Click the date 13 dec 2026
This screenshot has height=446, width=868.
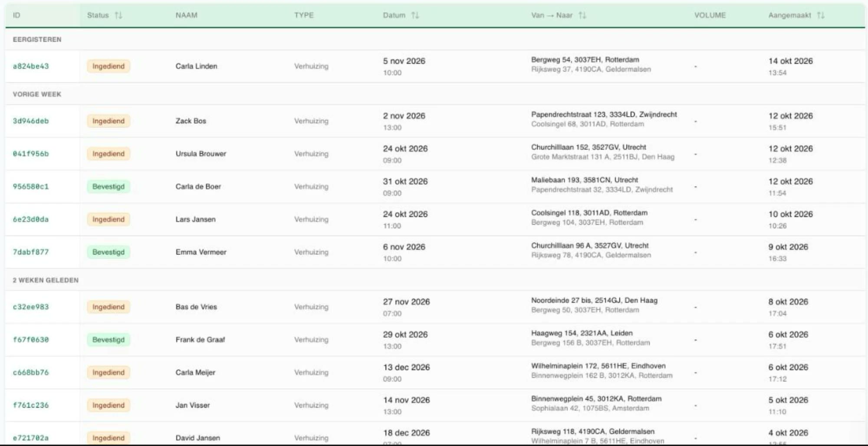pos(406,367)
